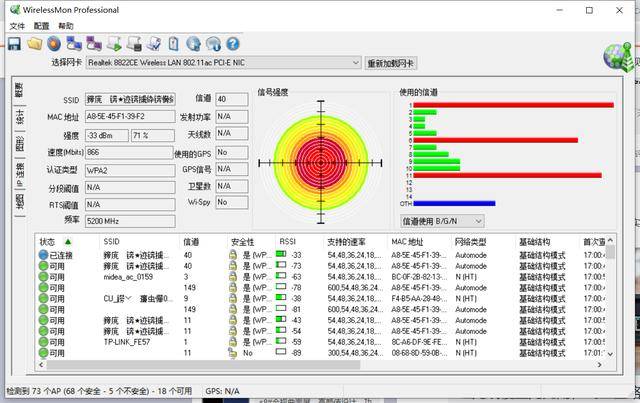
Task: Click the clipboard icon in toolbar
Action: [x=174, y=44]
